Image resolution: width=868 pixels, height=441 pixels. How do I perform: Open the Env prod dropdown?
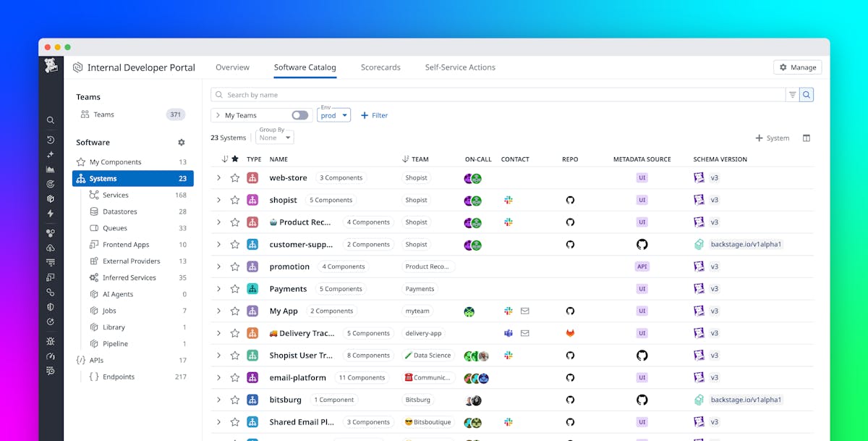[333, 114]
